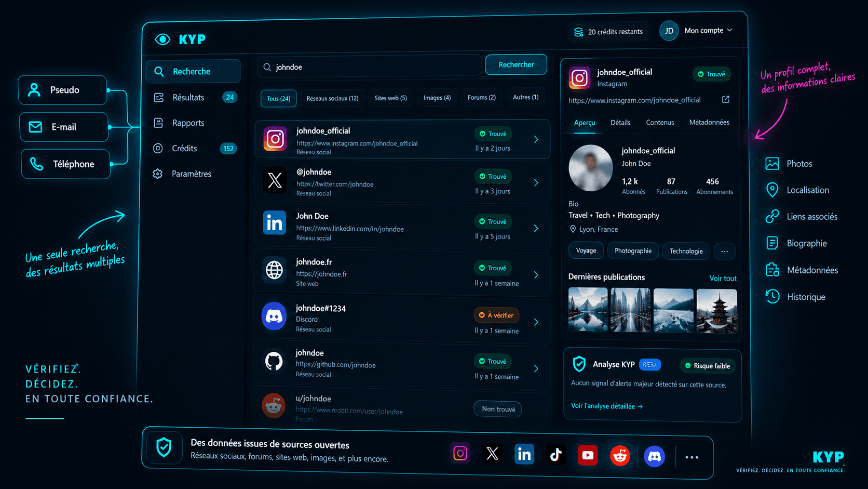Image resolution: width=868 pixels, height=489 pixels.
Task: Open the Mon compte dropdown
Action: tap(708, 31)
